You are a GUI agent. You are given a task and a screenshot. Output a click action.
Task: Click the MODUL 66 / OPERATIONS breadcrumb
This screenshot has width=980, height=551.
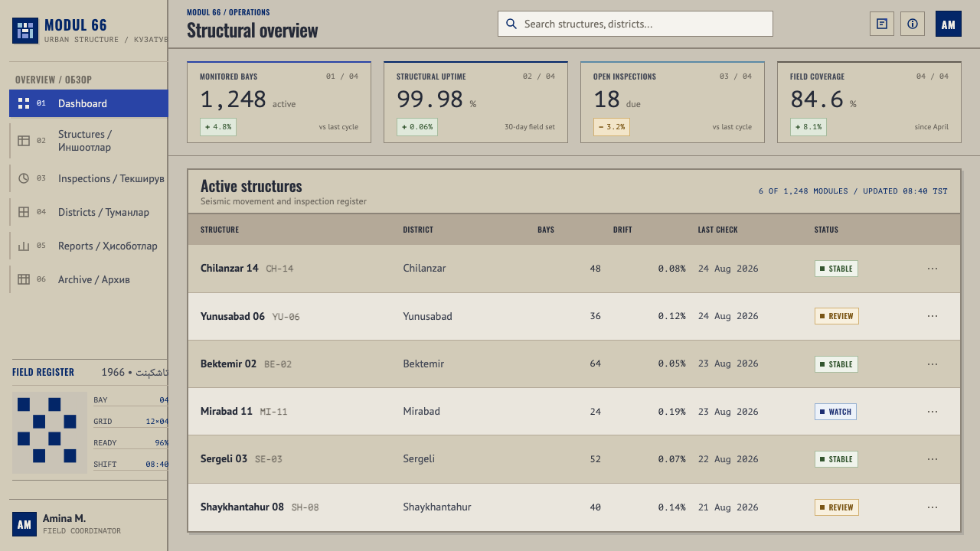[228, 12]
